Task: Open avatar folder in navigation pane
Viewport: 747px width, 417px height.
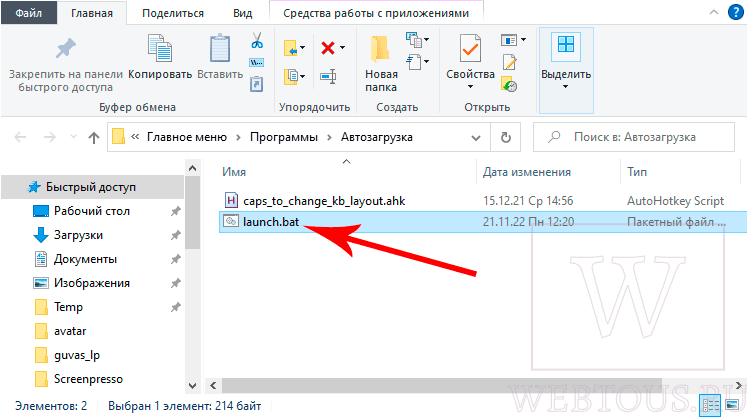Action: pos(70,331)
